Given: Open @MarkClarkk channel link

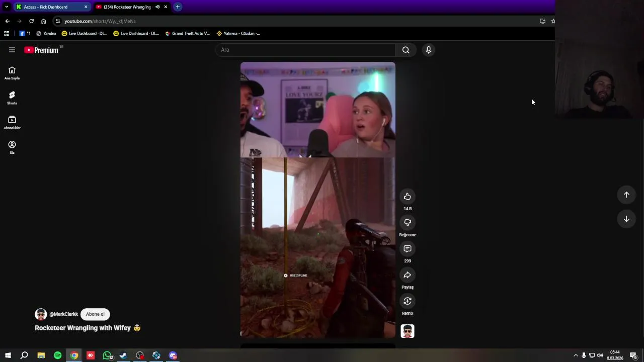Looking at the screenshot, I should tap(64, 314).
